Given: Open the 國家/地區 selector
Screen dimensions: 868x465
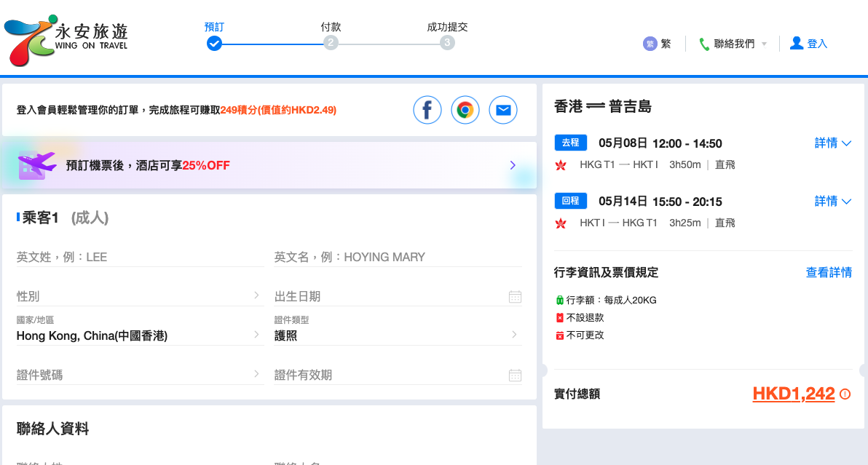Looking at the screenshot, I should [x=138, y=335].
